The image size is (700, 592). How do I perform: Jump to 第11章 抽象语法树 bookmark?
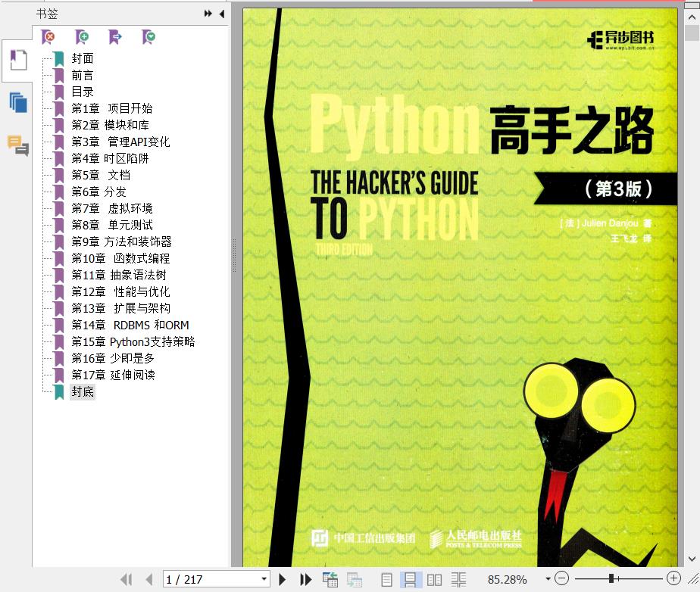pos(119,275)
